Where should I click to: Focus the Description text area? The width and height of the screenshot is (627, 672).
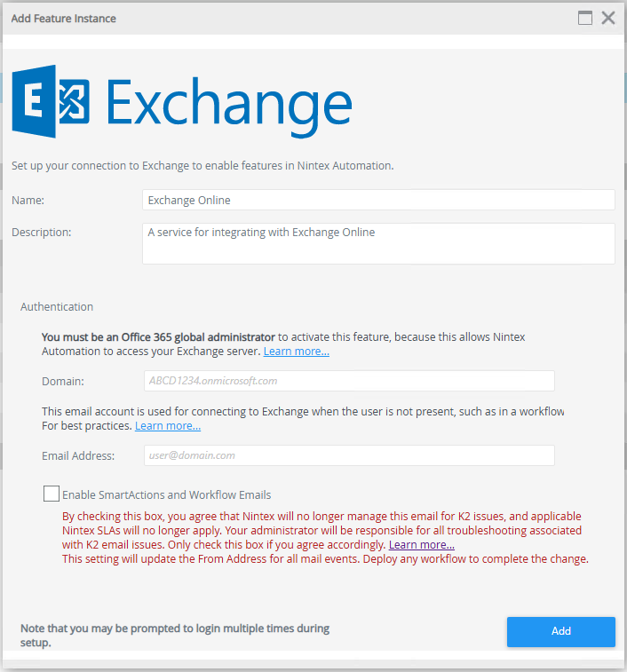(378, 243)
